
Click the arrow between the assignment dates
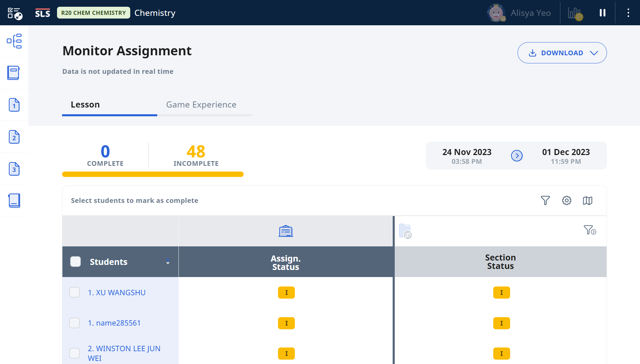point(517,155)
